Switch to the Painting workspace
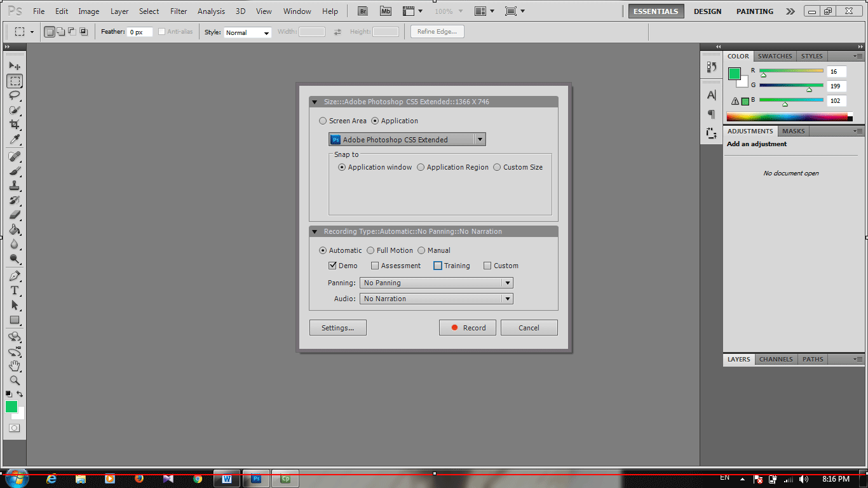 click(x=755, y=11)
